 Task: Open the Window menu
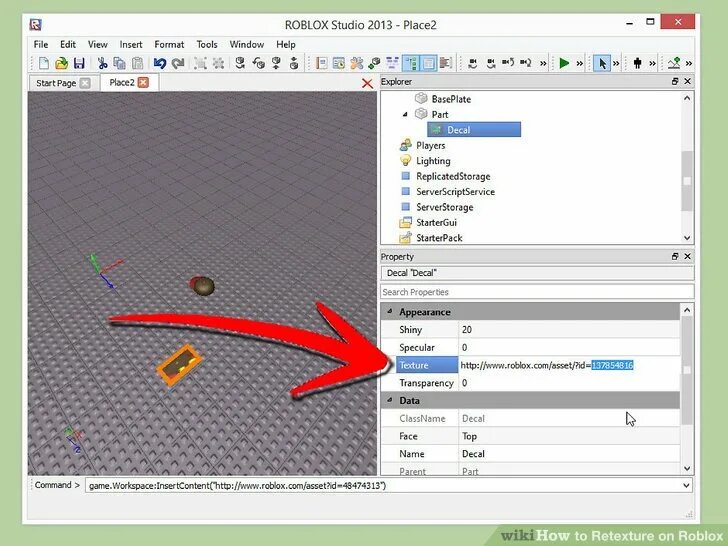(x=247, y=44)
